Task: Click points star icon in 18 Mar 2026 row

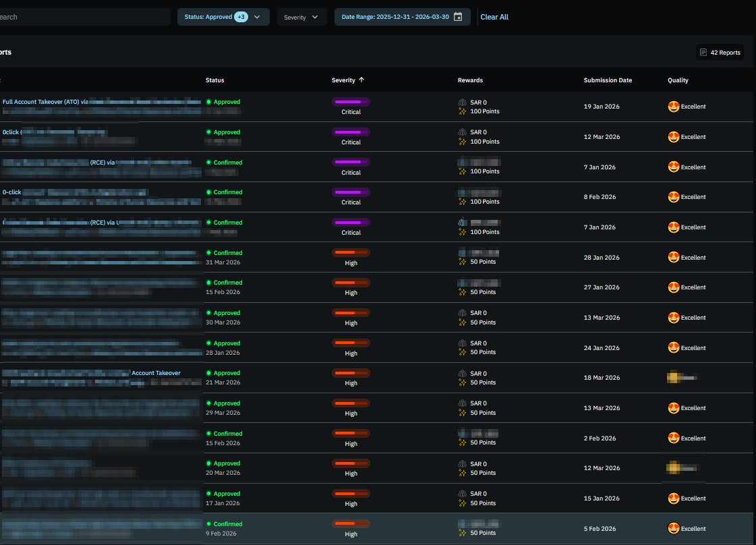Action: (x=462, y=382)
